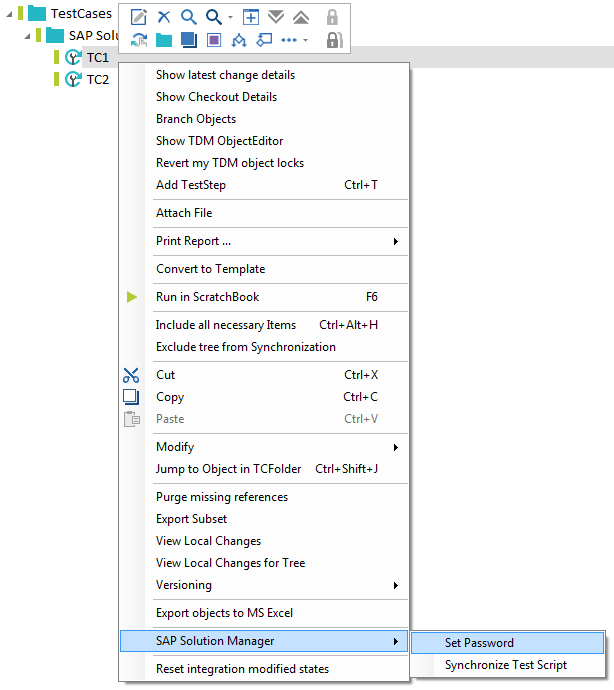Click the single gray padlock icon
Viewport: 614px width, 690px height.
332,17
